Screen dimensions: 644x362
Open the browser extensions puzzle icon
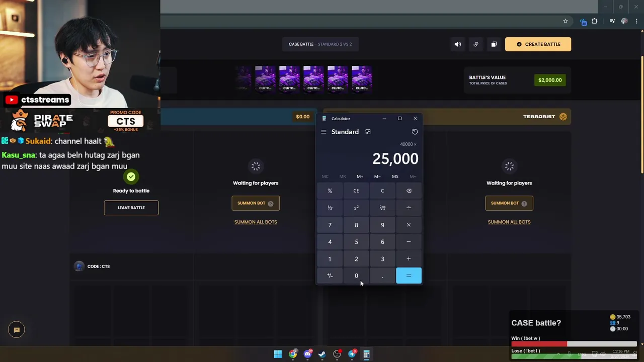pyautogui.click(x=595, y=21)
